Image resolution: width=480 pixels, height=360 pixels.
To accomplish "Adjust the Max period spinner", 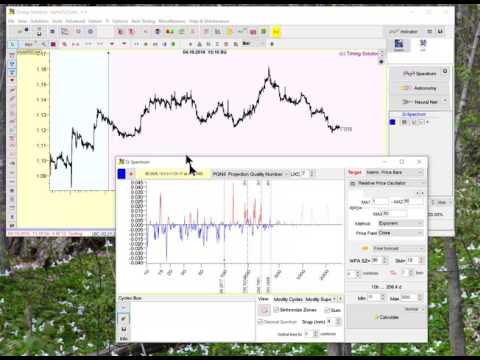I will coord(420,298).
